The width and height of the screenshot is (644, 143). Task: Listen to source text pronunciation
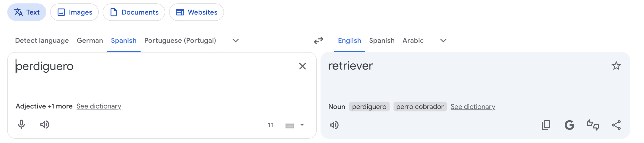pos(45,125)
